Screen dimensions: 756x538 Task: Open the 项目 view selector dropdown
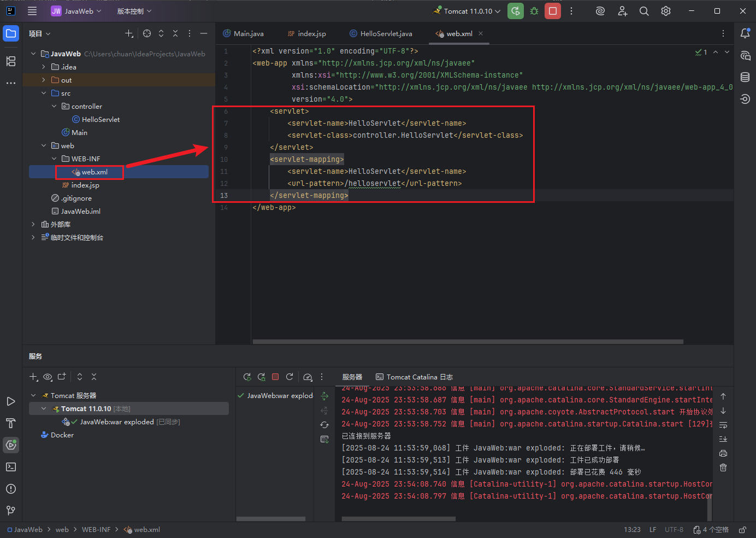tap(40, 33)
